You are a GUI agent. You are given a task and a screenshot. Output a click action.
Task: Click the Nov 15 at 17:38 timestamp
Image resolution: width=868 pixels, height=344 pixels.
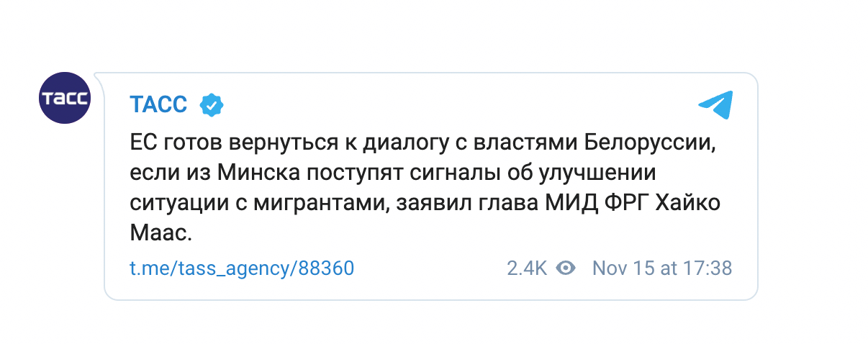coord(661,268)
